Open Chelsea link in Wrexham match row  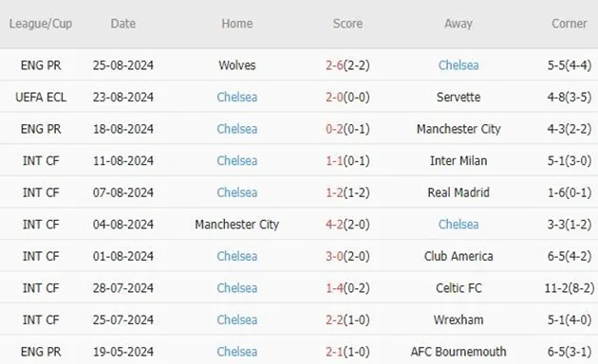[237, 319]
